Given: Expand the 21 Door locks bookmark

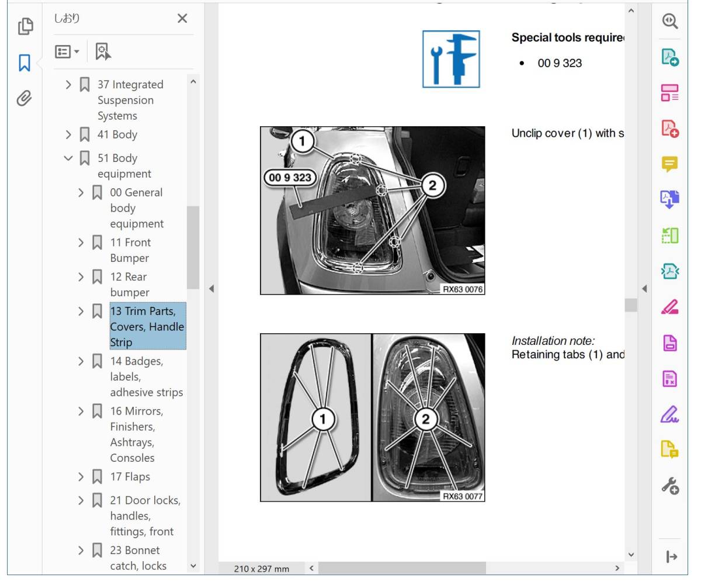Looking at the screenshot, I should pyautogui.click(x=81, y=500).
